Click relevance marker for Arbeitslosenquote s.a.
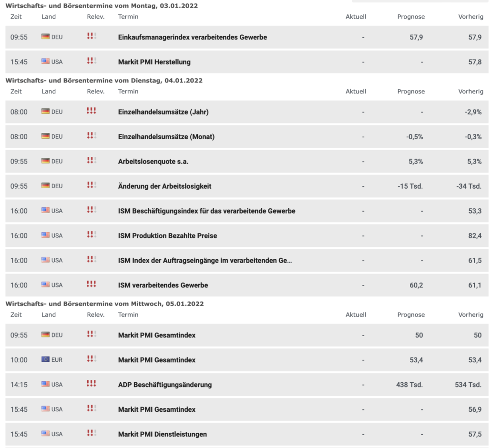Viewport: 491px width, 448px height. 92,160
